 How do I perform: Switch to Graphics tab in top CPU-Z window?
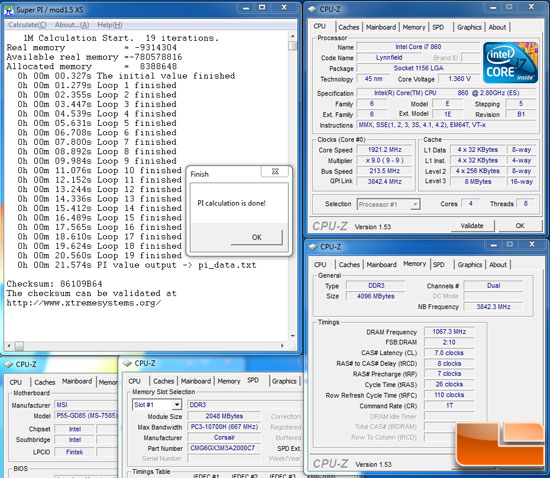click(469, 27)
